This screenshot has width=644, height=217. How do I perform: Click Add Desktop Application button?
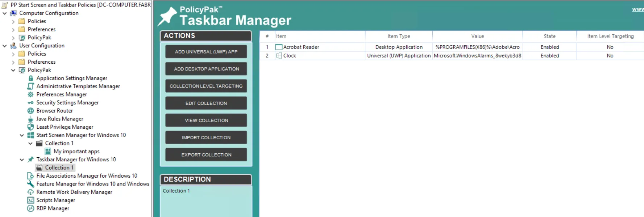click(x=206, y=69)
